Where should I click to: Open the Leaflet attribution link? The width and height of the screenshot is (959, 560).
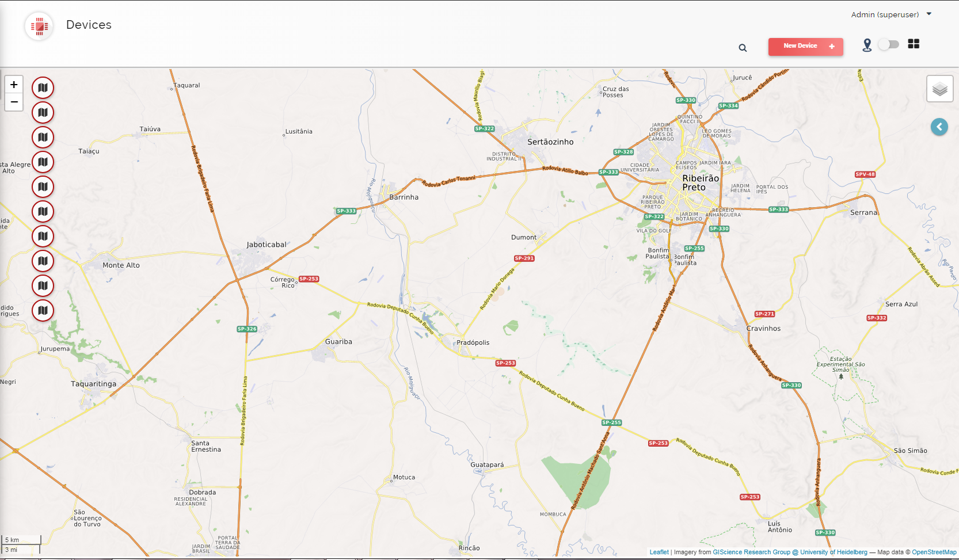click(659, 551)
